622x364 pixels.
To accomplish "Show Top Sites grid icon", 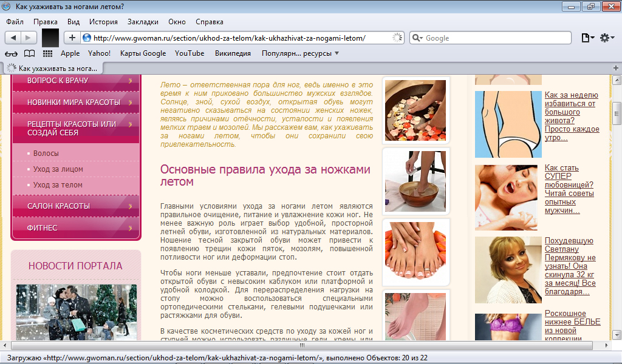I will click(x=47, y=53).
